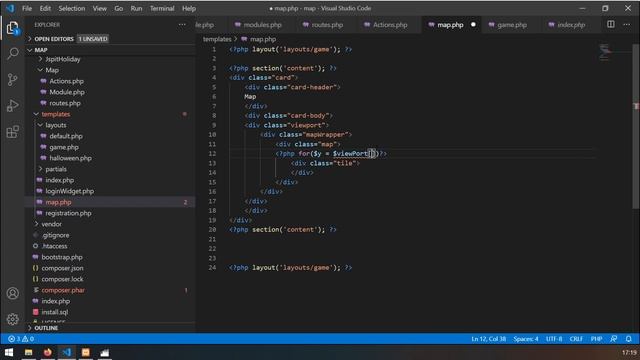Open the notifications bell icon
This screenshot has width=640, height=360.
click(629, 339)
